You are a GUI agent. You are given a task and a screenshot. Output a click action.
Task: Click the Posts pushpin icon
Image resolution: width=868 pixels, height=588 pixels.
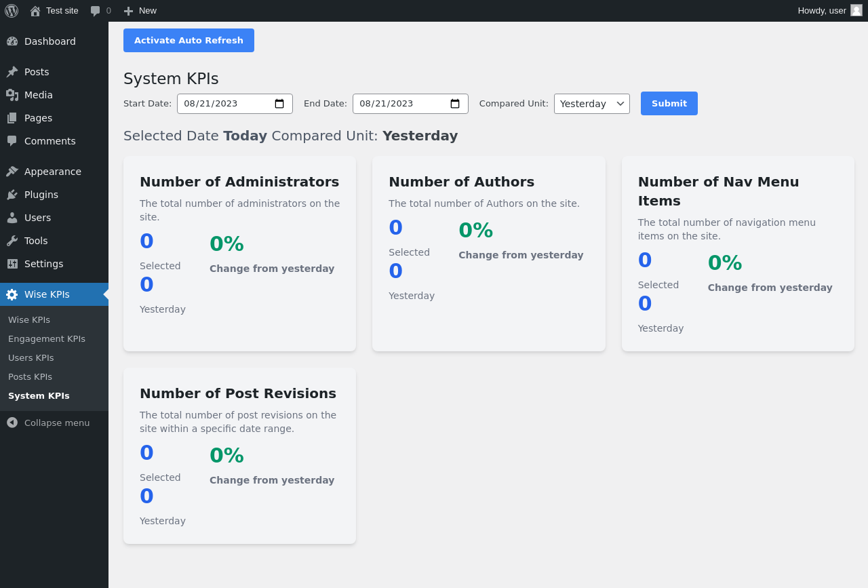tap(12, 72)
